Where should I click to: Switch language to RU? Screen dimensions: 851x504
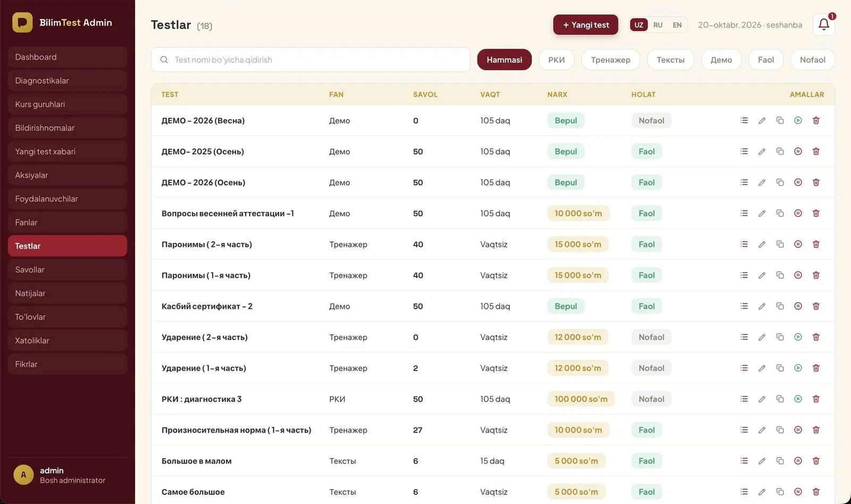pyautogui.click(x=658, y=25)
